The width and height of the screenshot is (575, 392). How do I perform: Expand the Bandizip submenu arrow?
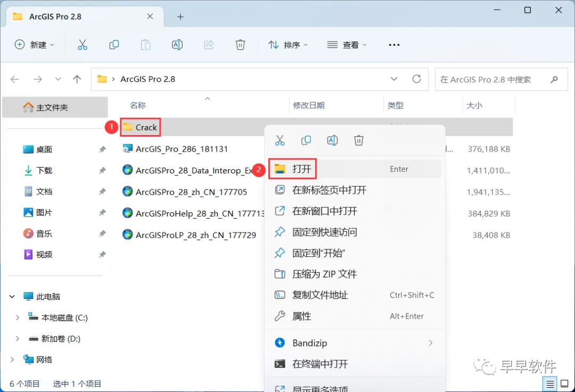click(431, 343)
